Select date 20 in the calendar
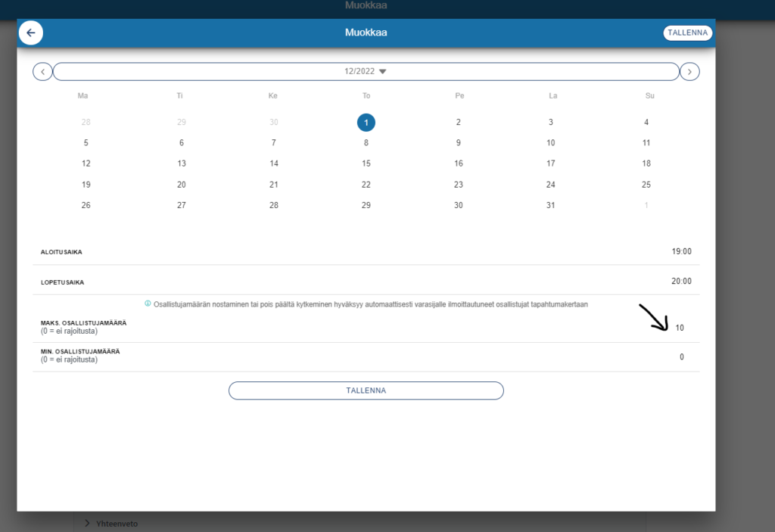Viewport: 775px width, 532px height. 182,185
